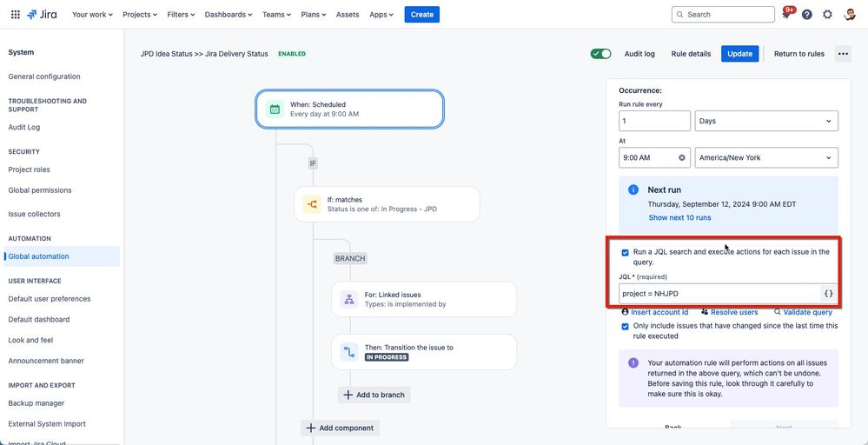Click Insert account id link
The height and width of the screenshot is (445, 868).
pyautogui.click(x=655, y=312)
